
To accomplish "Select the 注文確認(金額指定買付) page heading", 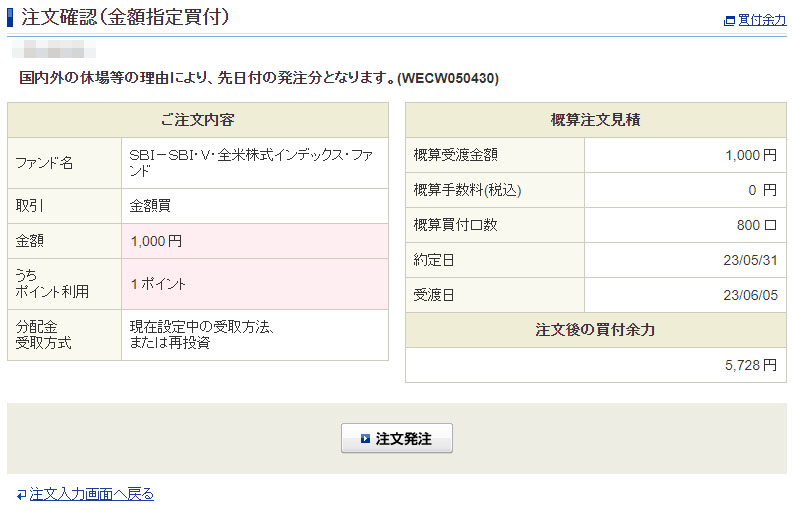I will (125, 16).
